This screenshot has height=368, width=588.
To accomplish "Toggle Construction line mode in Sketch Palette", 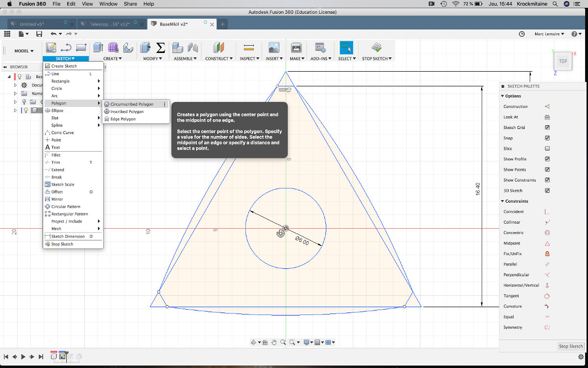I will point(547,106).
